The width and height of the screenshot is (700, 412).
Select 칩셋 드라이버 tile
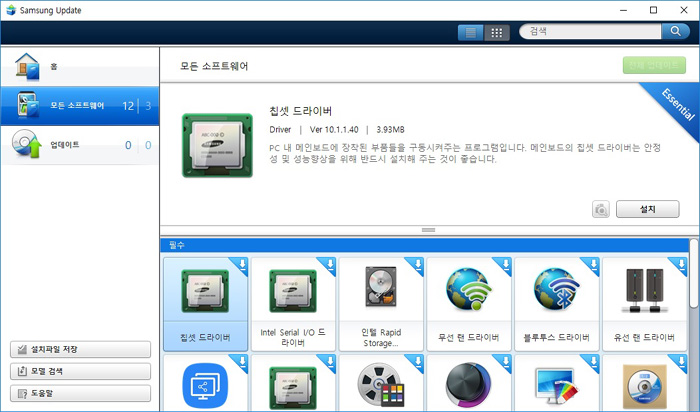[205, 304]
